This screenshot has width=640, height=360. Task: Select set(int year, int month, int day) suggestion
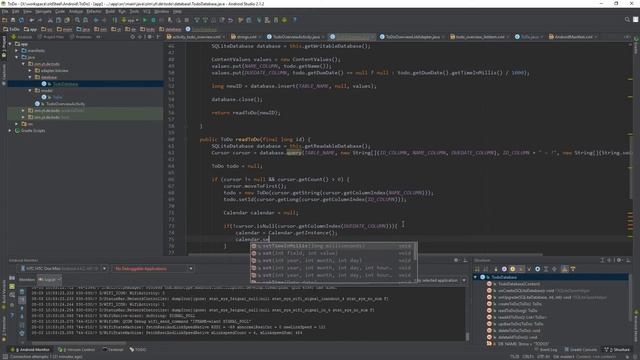pos(331,261)
